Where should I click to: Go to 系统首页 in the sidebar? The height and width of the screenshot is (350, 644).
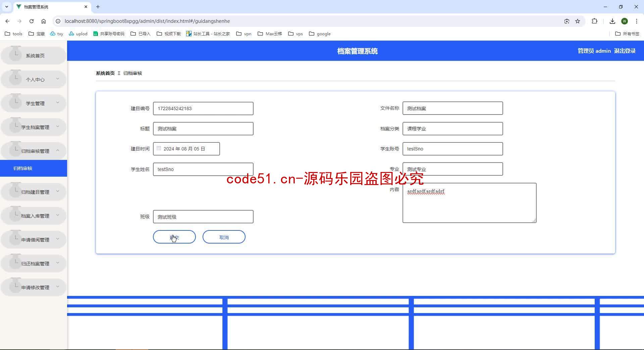34,56
